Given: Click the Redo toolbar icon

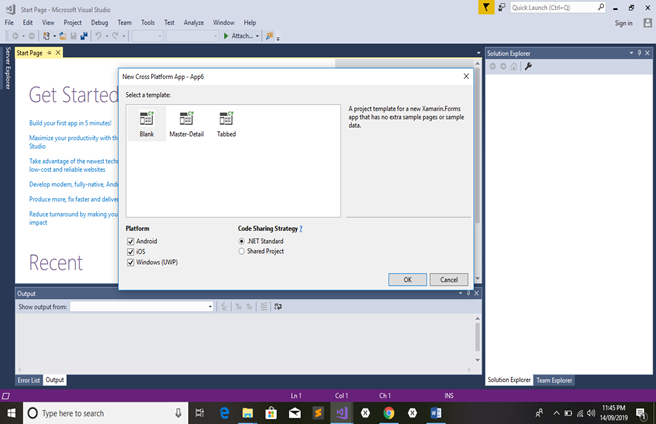Looking at the screenshot, I should point(115,36).
